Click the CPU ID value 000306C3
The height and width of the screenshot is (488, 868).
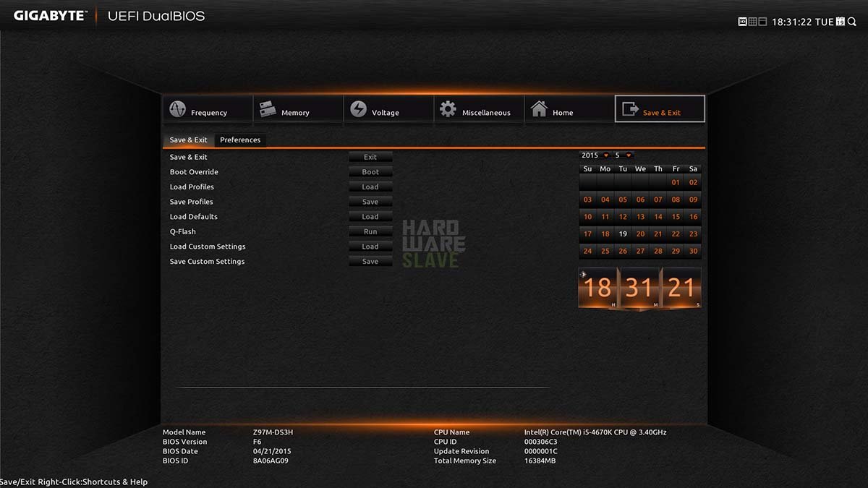[541, 442]
